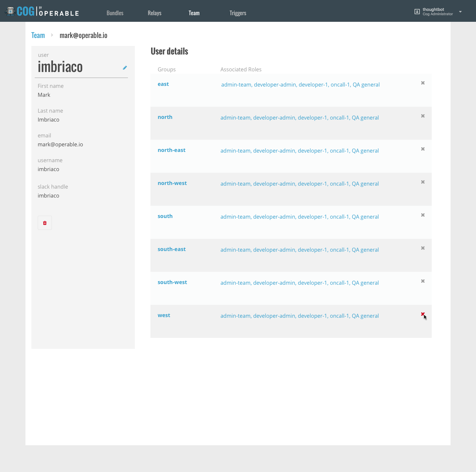Open the thoughtbot user dropdown arrow
476x472 pixels.
460,12
